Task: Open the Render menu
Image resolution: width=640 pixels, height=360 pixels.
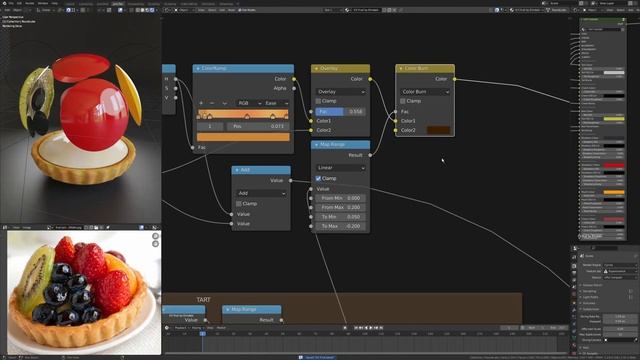Action: point(30,3)
